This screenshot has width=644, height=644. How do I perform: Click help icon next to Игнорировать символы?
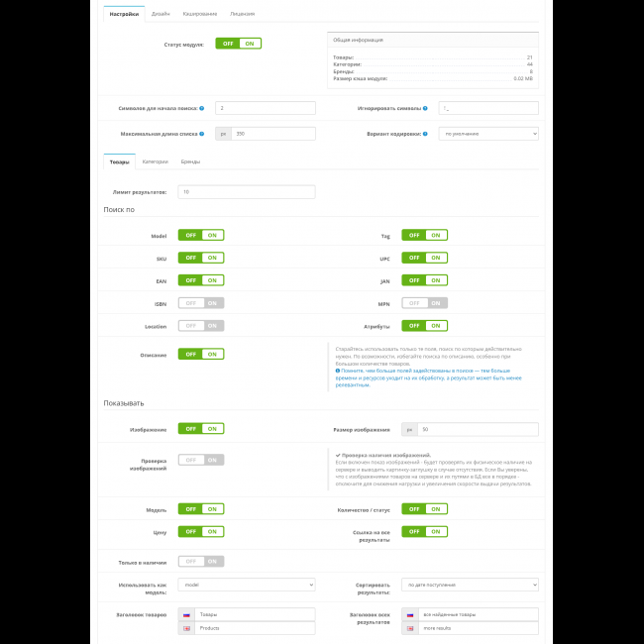pos(425,108)
